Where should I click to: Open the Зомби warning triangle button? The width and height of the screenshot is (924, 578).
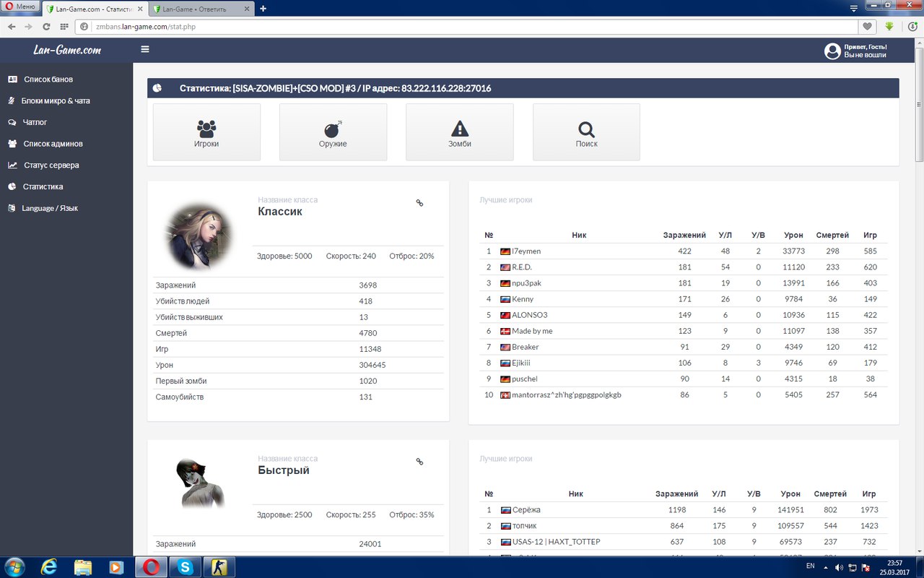(x=459, y=132)
